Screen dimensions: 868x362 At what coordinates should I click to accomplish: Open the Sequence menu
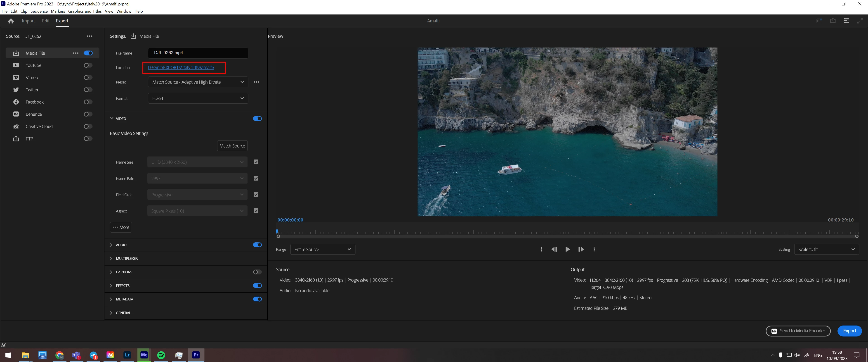39,11
